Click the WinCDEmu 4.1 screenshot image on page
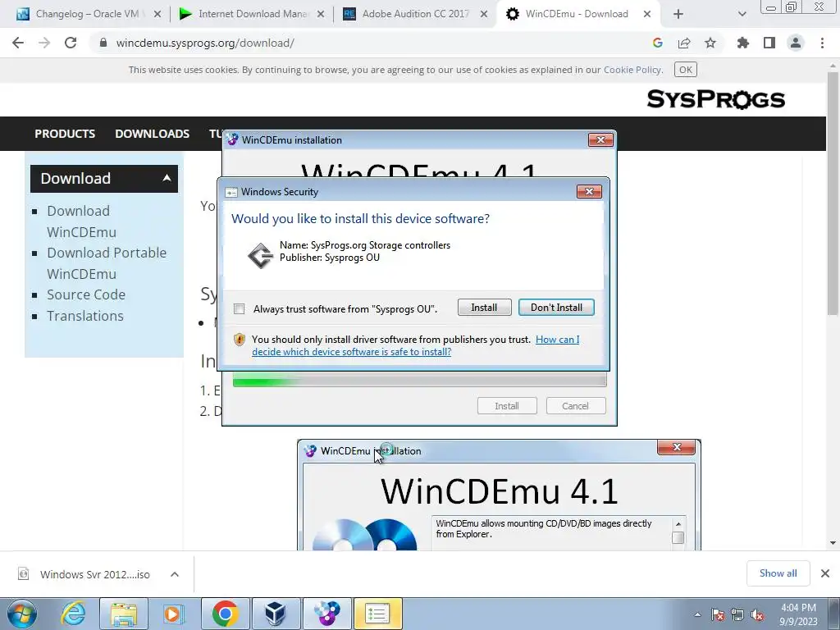The width and height of the screenshot is (840, 630). [499, 495]
